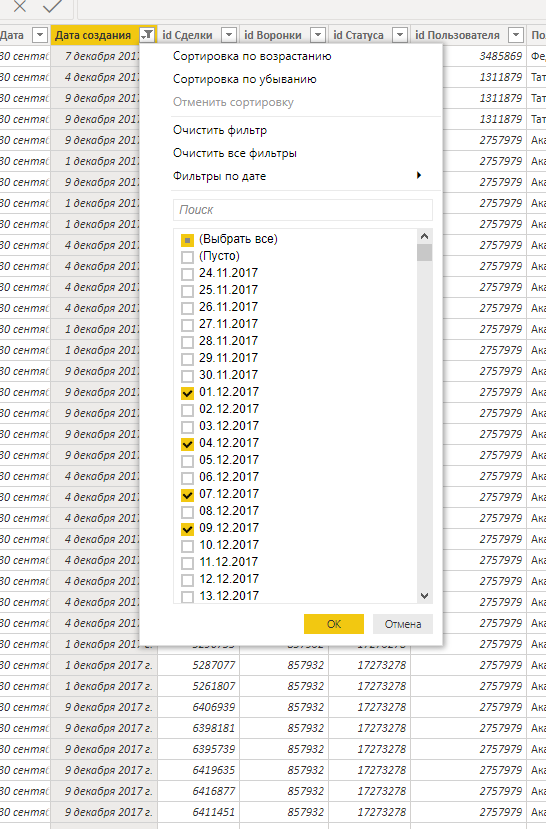Check the 03.12.2017 checkbox

187,427
